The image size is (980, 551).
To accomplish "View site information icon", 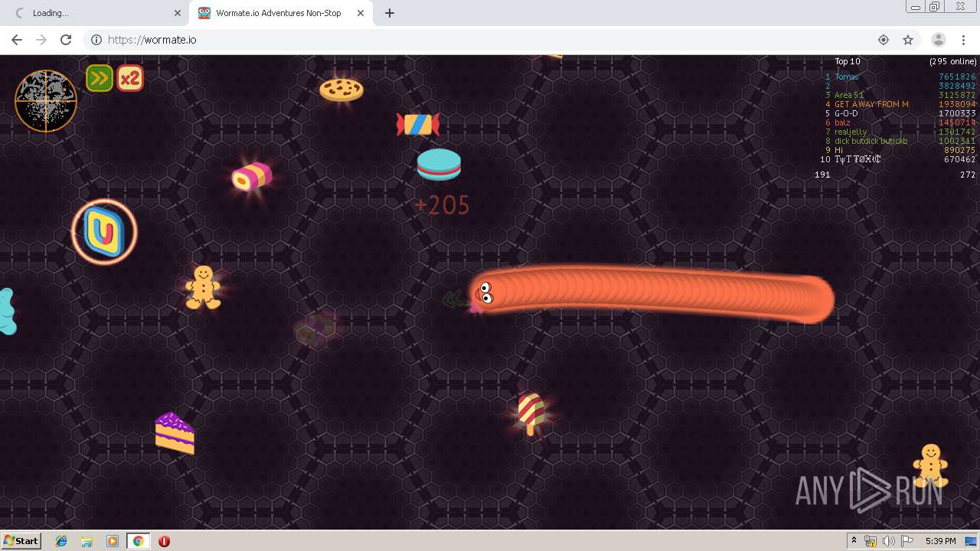I will pos(96,40).
